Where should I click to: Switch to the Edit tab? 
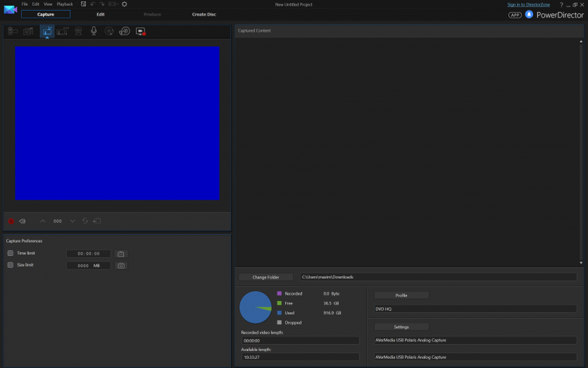tap(101, 14)
